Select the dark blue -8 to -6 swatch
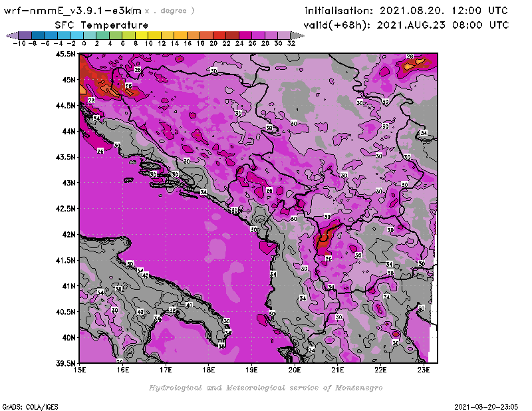The width and height of the screenshot is (532, 411). coord(38,35)
